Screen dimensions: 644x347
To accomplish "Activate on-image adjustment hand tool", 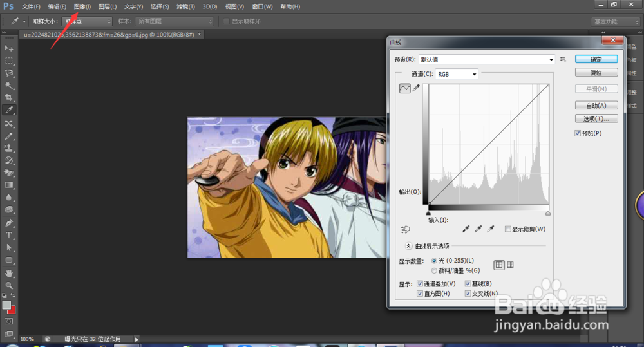I will pos(405,230).
